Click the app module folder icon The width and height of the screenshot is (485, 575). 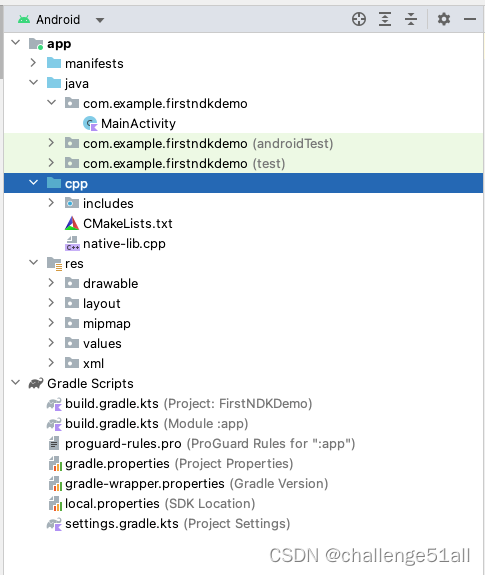click(36, 44)
